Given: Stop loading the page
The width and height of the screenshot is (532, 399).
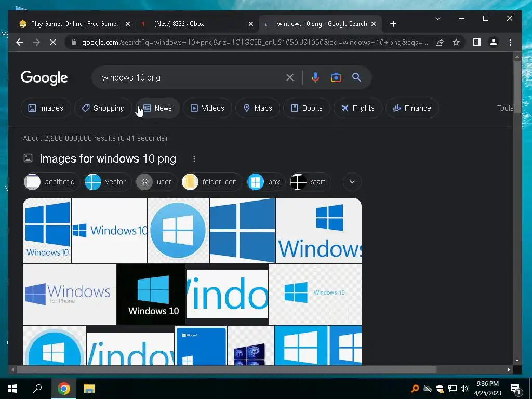Looking at the screenshot, I should (53, 43).
